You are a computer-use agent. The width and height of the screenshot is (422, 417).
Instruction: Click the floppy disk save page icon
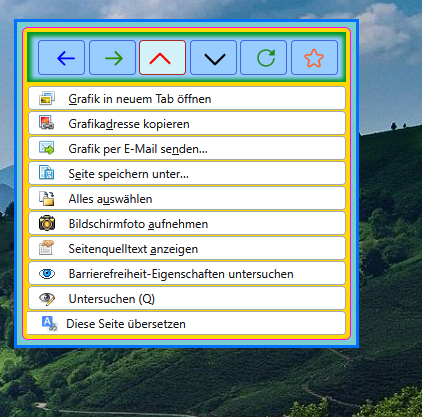point(47,173)
